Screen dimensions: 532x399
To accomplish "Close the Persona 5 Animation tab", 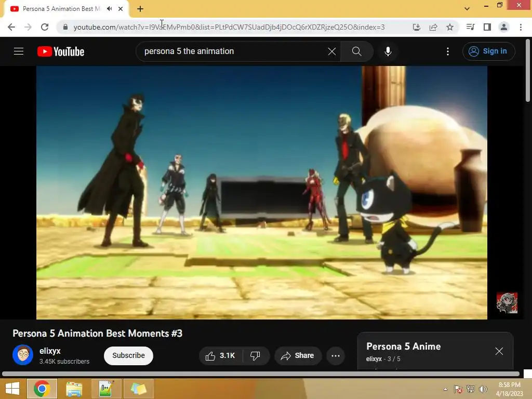I will (x=121, y=9).
